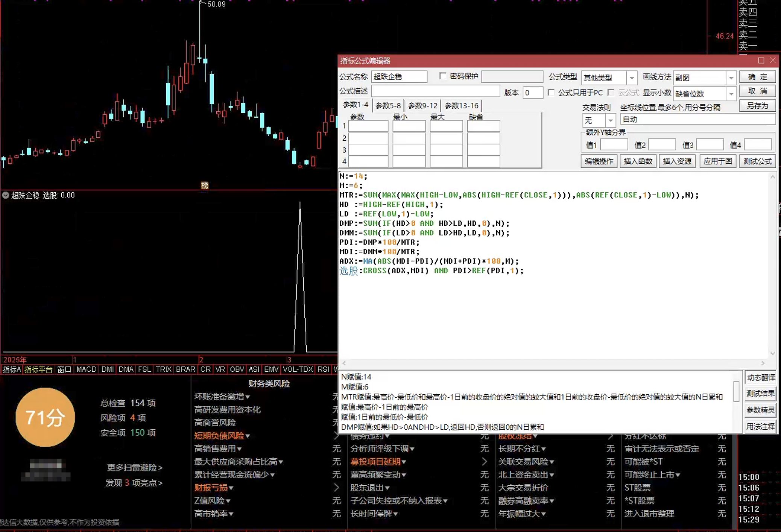
Task: Click row 1 参数 name cell
Action: point(368,126)
